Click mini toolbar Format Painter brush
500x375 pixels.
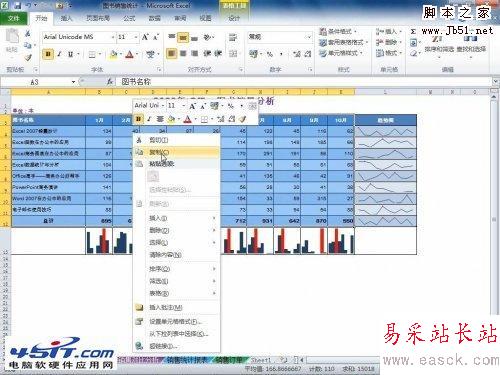click(x=242, y=119)
